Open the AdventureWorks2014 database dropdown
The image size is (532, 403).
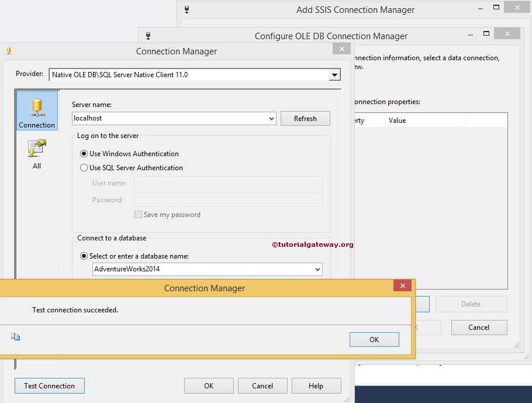pyautogui.click(x=318, y=269)
